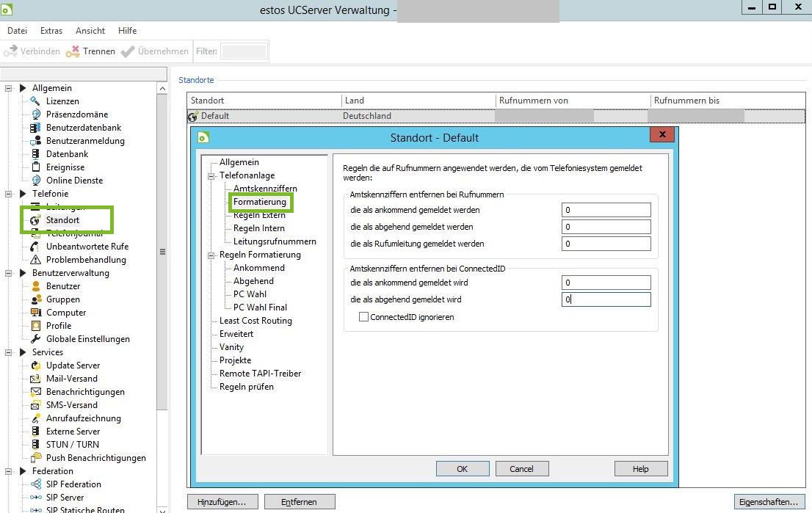
Task: Click the 'die als ankommend gemeldet werden' field
Action: coord(606,210)
